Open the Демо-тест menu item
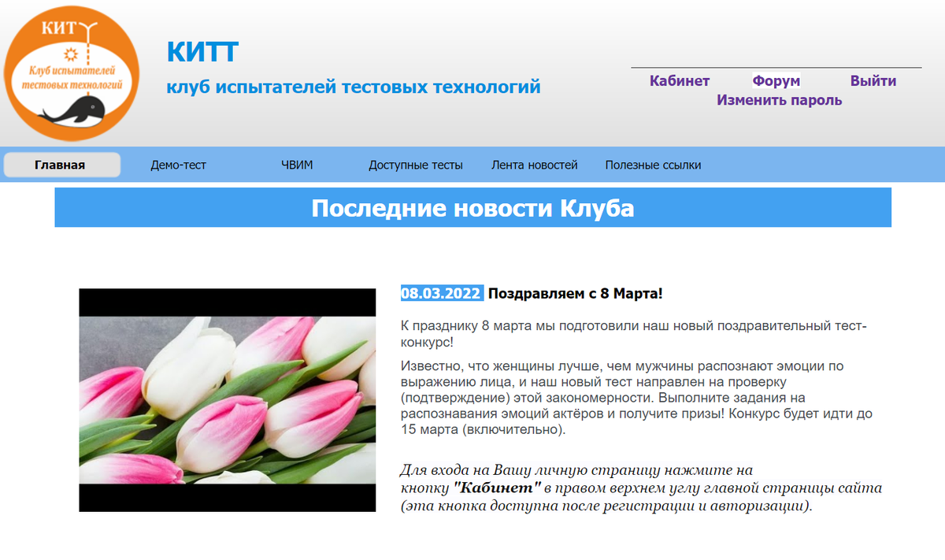 179,165
